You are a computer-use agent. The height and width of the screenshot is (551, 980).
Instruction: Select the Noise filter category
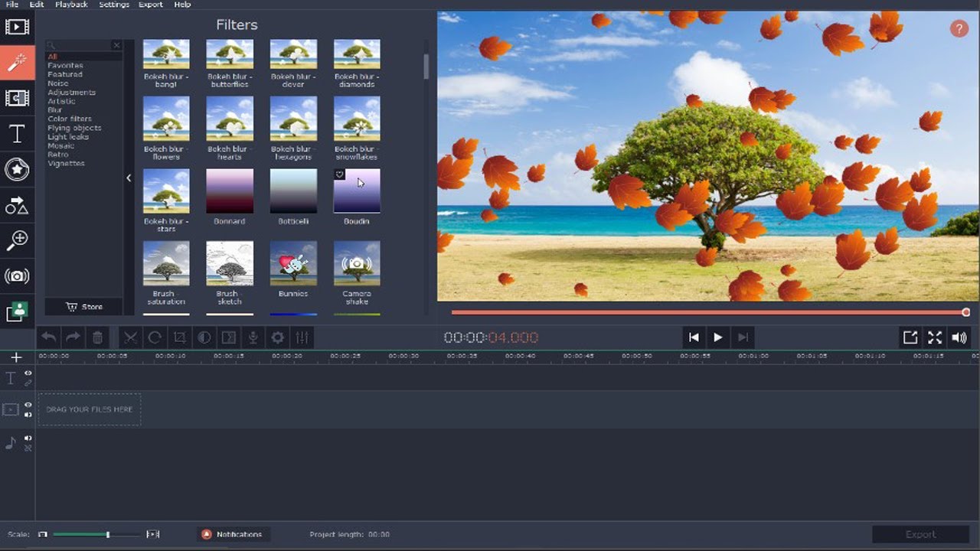tap(58, 83)
